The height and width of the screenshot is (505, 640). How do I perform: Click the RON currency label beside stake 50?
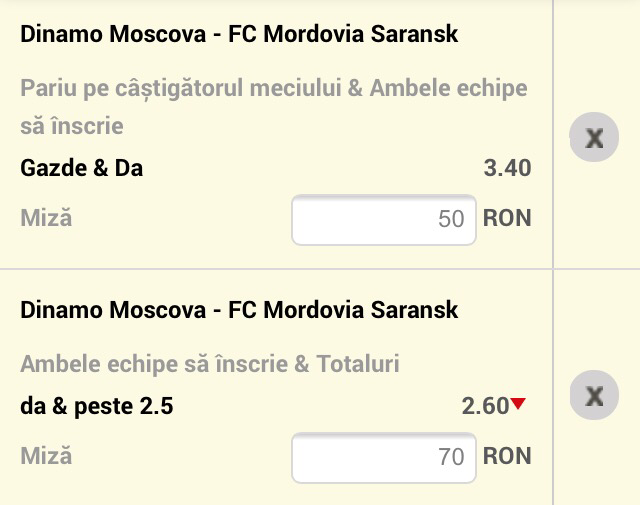507,218
